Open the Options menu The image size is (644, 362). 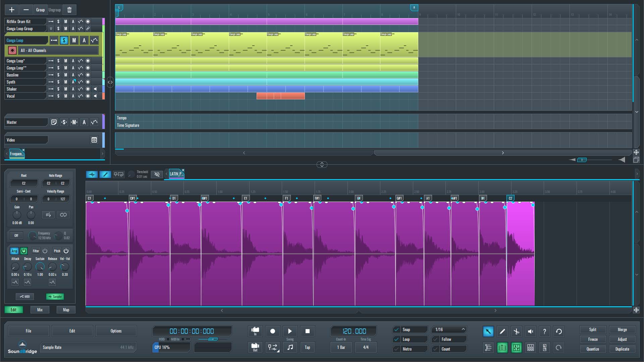[x=116, y=331]
